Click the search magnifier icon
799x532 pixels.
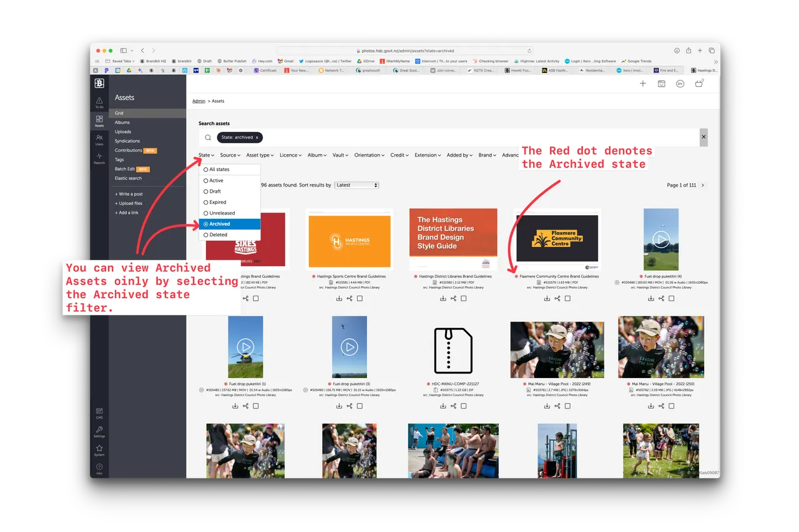tap(208, 137)
